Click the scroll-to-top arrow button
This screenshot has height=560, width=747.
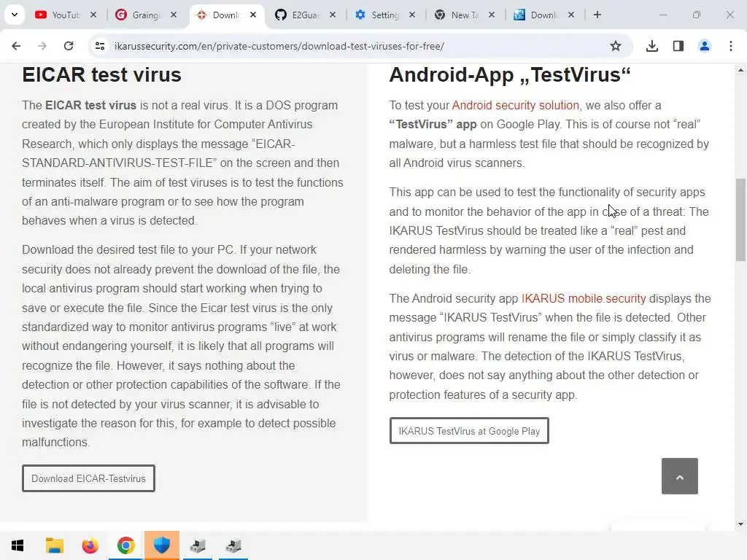680,476
